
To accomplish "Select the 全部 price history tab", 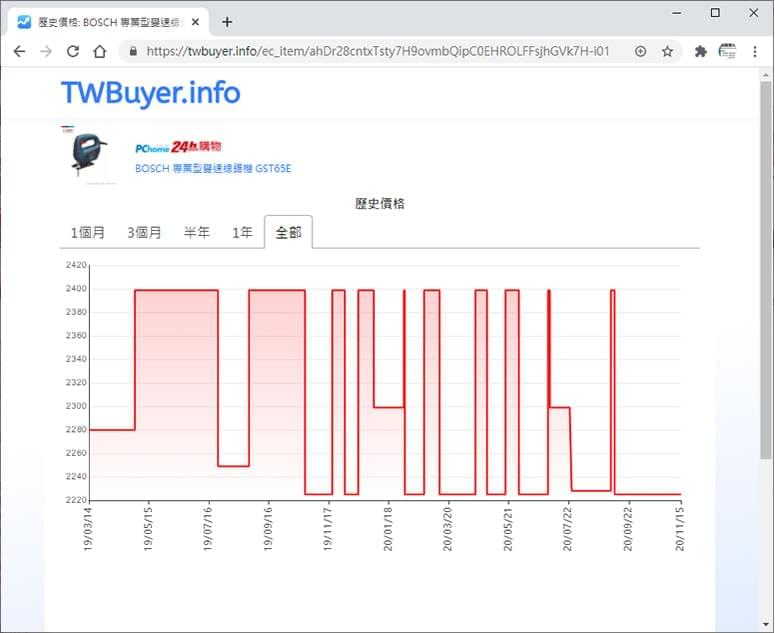I will pyautogui.click(x=288, y=232).
